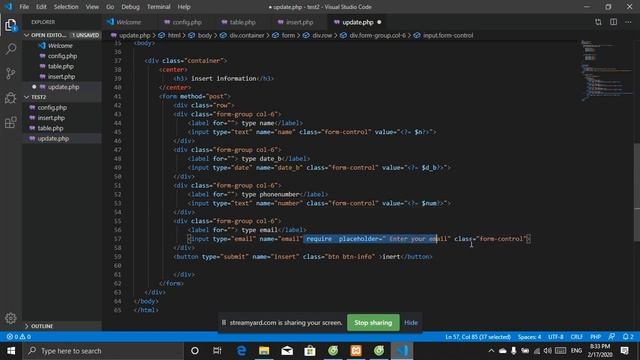
Task: Open the File menu
Action: [24, 7]
